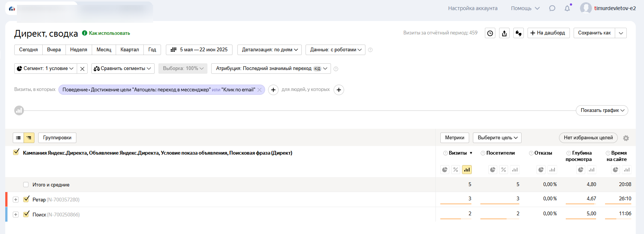
Task: Open 'Выберите цель' dropdown
Action: tap(497, 138)
